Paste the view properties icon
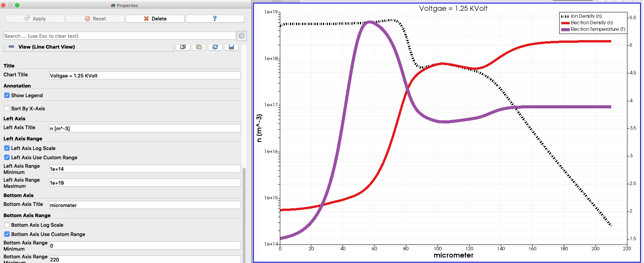The height and width of the screenshot is (263, 644). (199, 47)
